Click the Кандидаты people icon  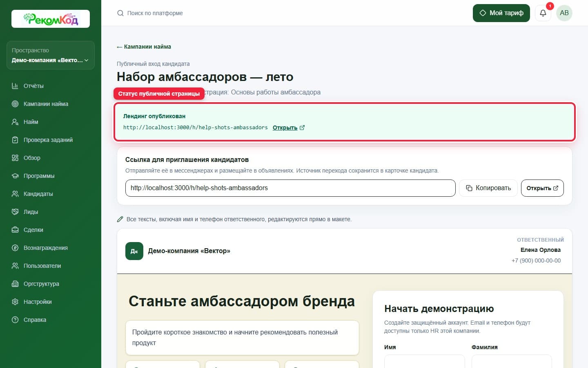click(15, 194)
